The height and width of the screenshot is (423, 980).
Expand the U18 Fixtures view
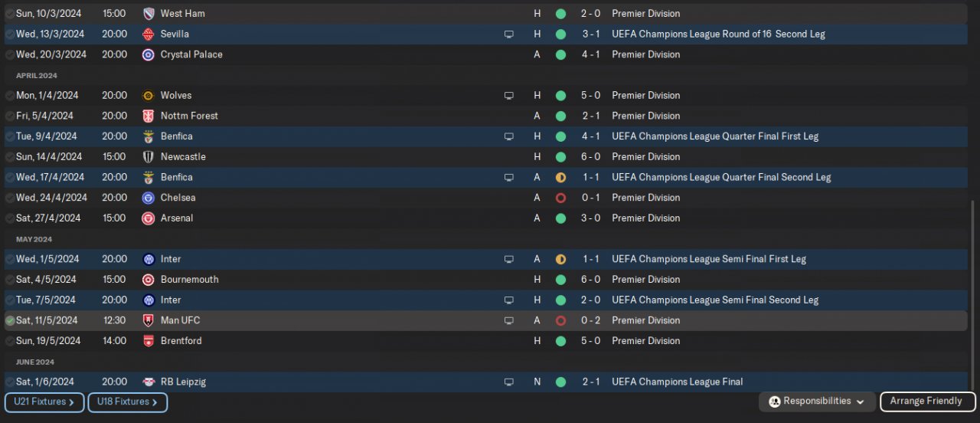tap(127, 402)
